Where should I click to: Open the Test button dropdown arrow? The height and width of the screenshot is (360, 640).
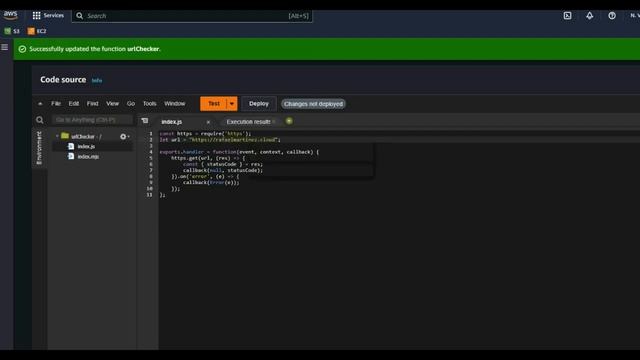pyautogui.click(x=232, y=104)
